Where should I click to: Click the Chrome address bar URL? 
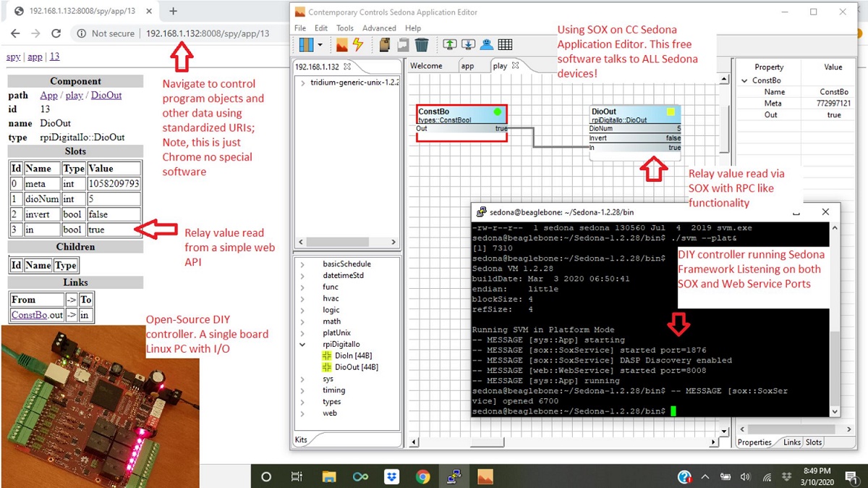208,33
